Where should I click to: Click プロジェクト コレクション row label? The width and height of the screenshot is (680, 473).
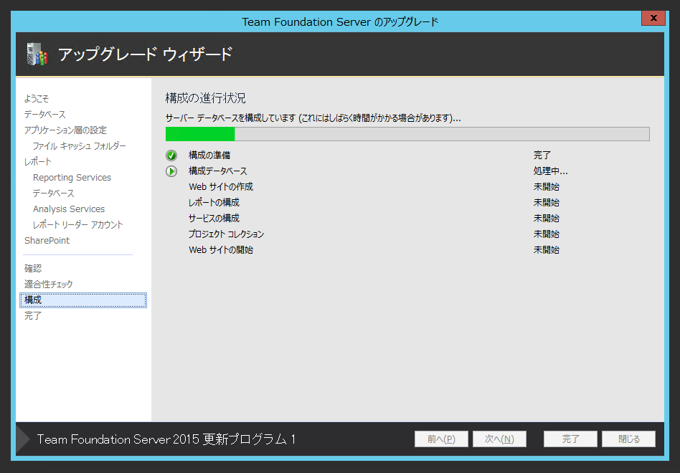(226, 234)
